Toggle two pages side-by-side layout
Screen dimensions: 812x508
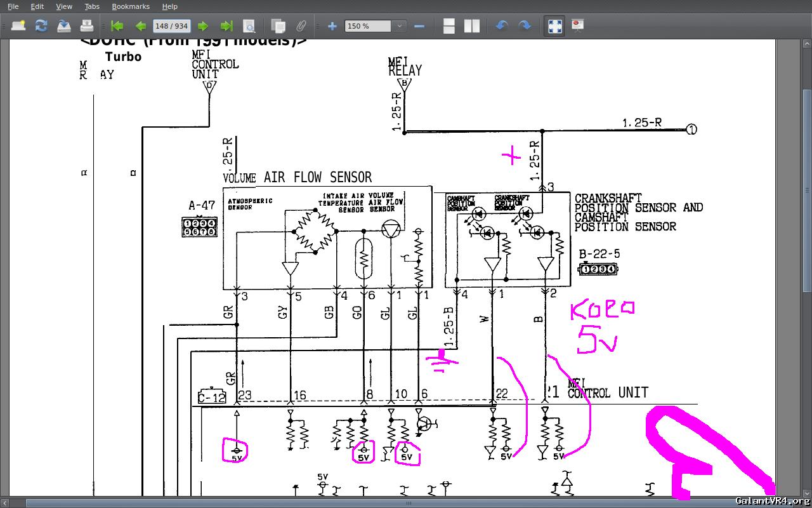pos(471,26)
